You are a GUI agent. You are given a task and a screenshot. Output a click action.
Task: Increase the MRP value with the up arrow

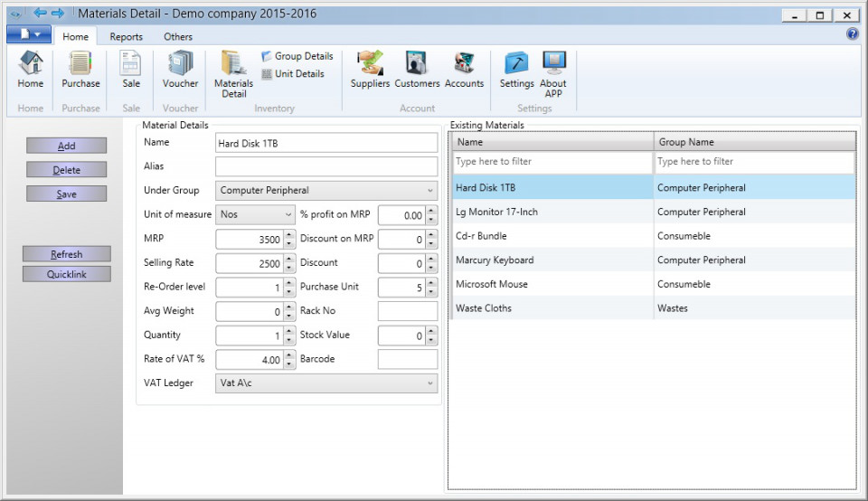pos(289,235)
